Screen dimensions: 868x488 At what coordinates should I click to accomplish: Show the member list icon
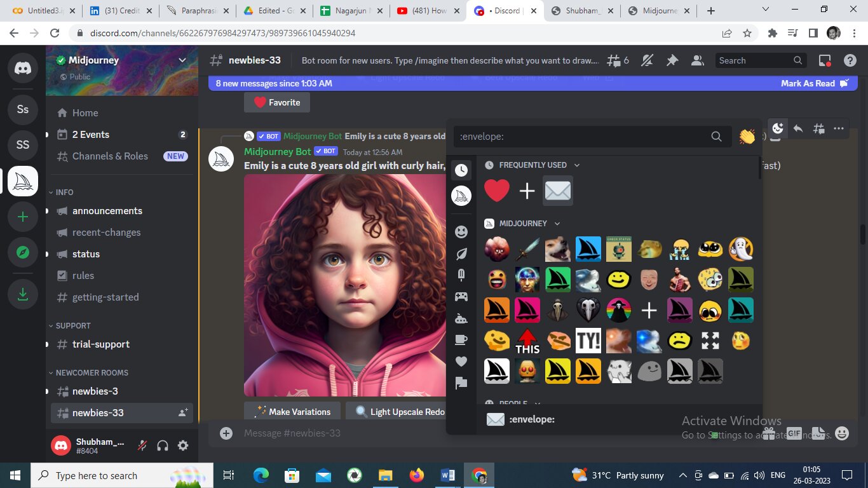point(697,60)
